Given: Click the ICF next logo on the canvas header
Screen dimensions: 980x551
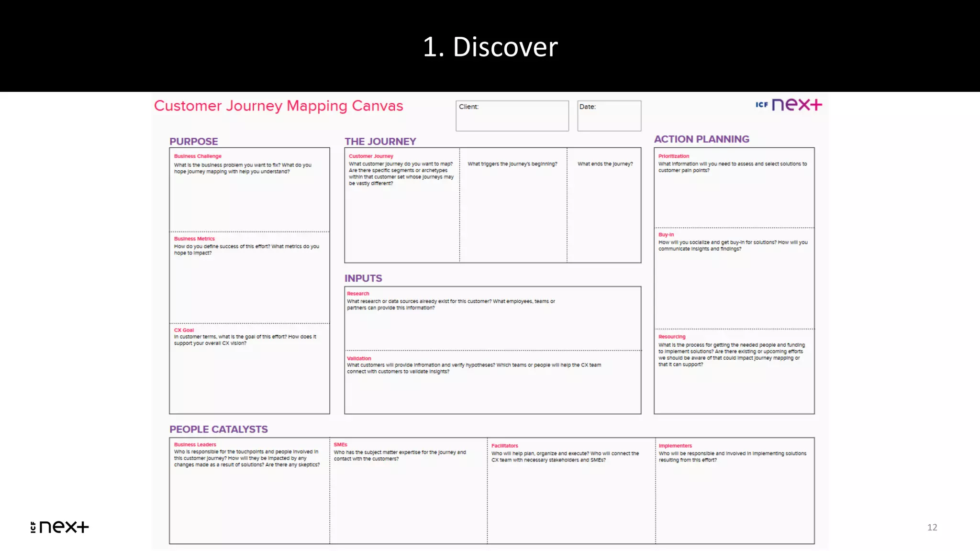Looking at the screenshot, I should pos(789,105).
